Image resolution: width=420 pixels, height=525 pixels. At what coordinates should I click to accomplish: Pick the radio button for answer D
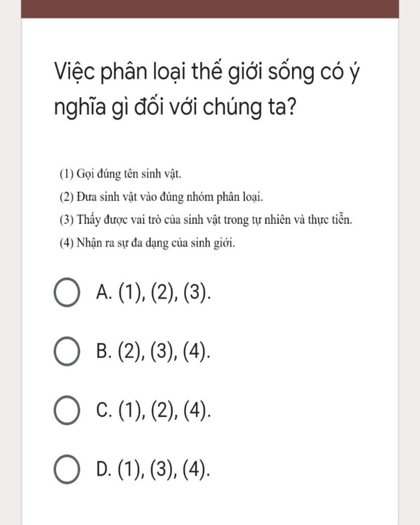pyautogui.click(x=66, y=470)
